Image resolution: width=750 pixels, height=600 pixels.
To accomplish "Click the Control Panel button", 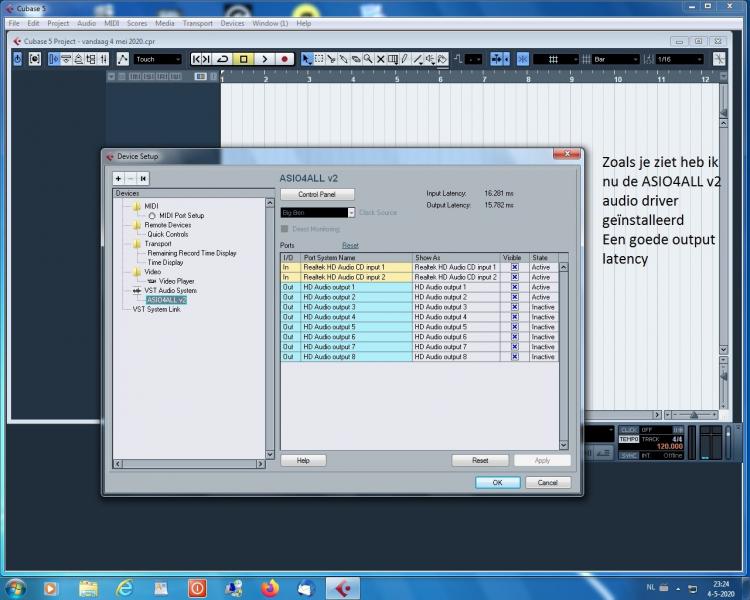I will tap(317, 194).
